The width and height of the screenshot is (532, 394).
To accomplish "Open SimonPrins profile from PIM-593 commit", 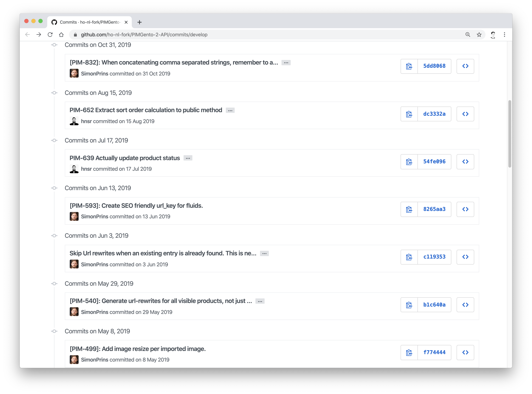I will (x=95, y=217).
